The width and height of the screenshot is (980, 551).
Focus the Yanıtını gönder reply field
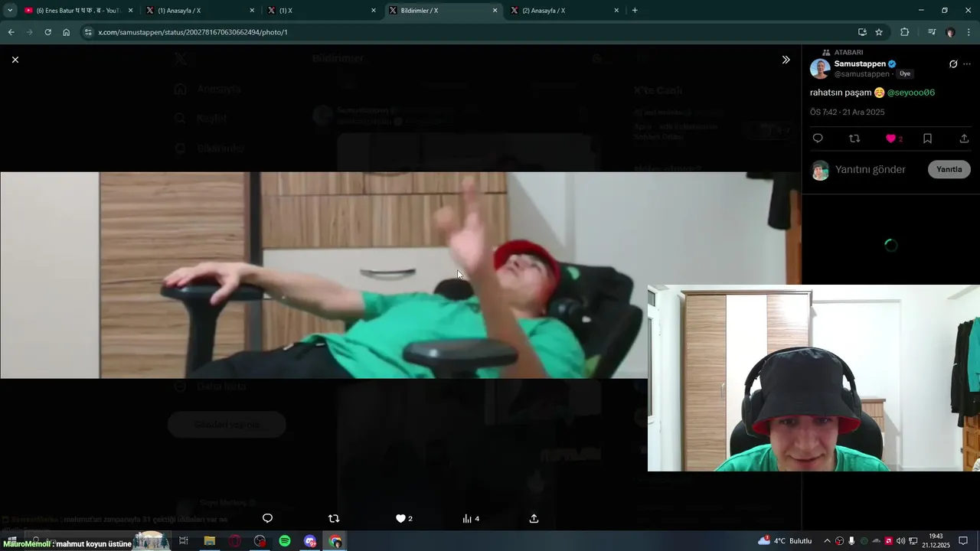(x=871, y=170)
